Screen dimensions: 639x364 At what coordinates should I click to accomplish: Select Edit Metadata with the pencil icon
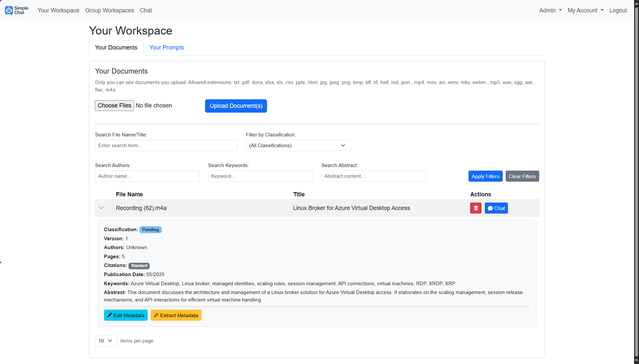click(x=126, y=315)
